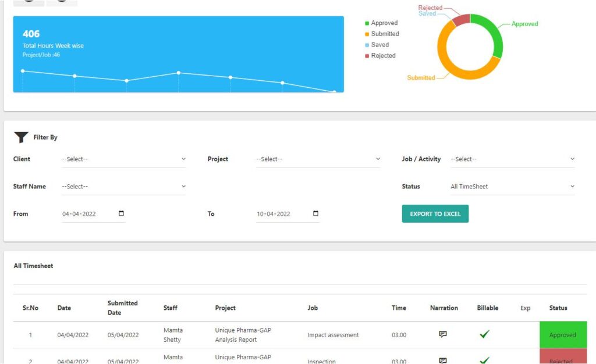Open the Staff Name select dropdown

click(x=123, y=186)
